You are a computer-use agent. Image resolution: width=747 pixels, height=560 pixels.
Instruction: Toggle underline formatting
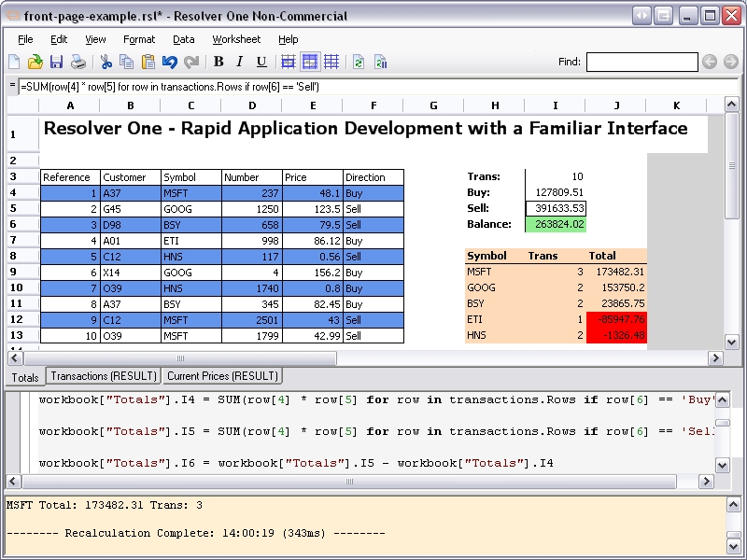261,62
